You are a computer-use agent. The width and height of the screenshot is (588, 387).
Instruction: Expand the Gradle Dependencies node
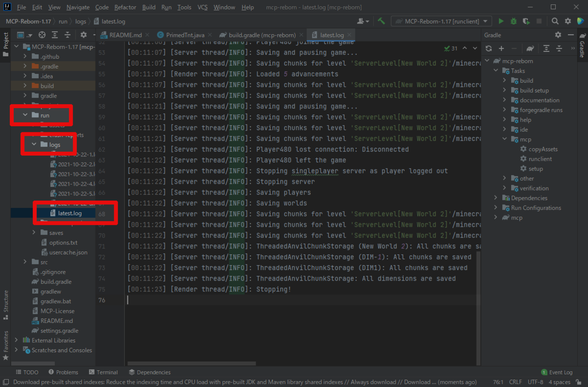[x=496, y=198]
